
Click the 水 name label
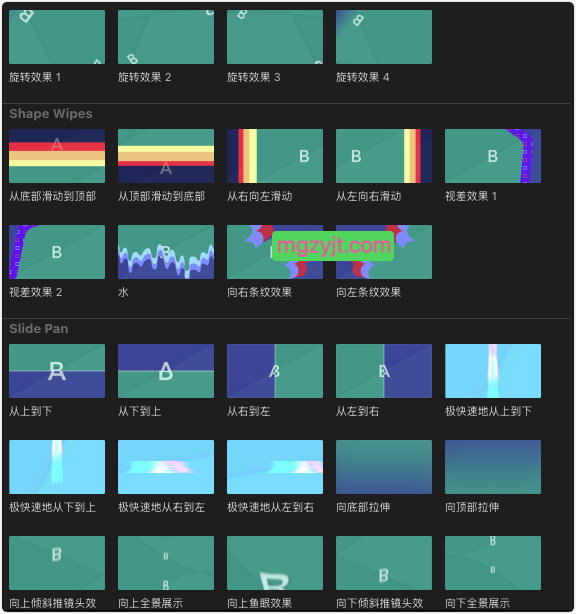coord(123,292)
